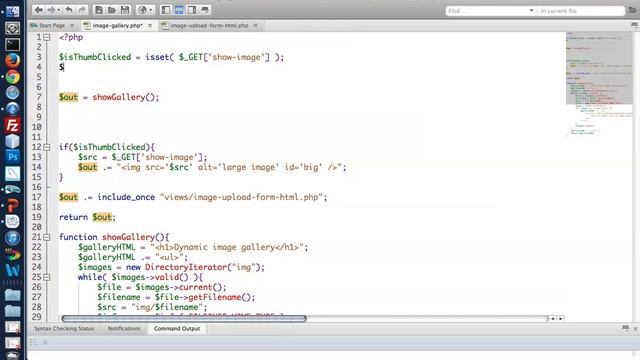Open the forward history dropdown arrow
The image size is (640, 360).
point(59,10)
